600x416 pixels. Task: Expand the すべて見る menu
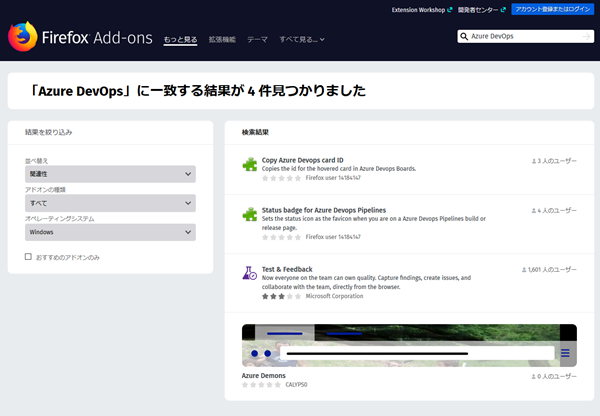point(302,39)
